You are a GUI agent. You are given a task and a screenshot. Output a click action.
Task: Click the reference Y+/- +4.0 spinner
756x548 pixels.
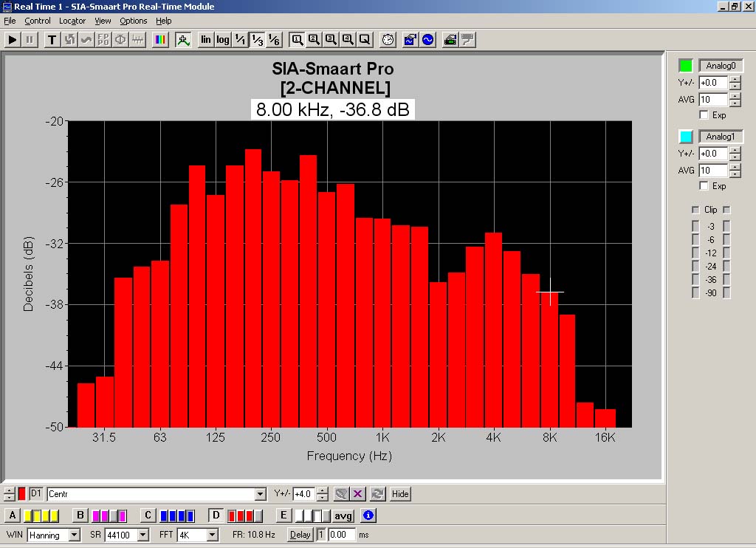(323, 494)
